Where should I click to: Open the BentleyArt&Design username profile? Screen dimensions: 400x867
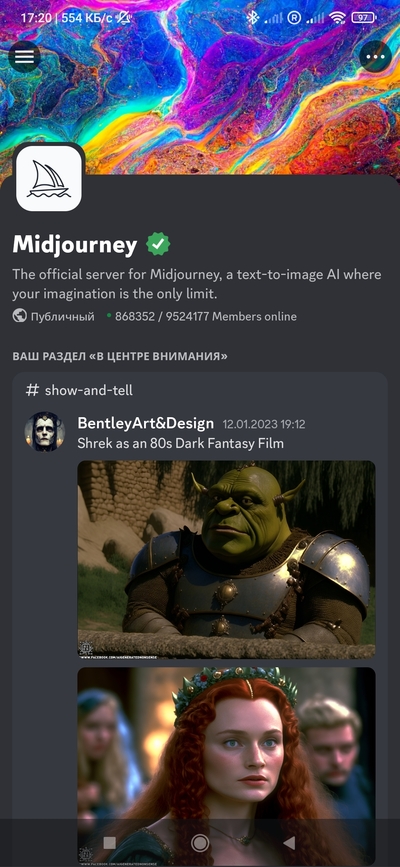(x=146, y=424)
